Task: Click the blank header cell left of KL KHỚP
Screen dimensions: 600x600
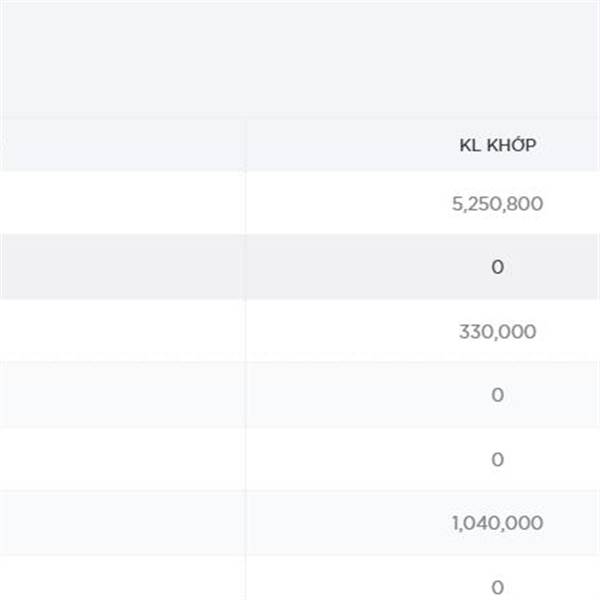Action: (x=122, y=146)
